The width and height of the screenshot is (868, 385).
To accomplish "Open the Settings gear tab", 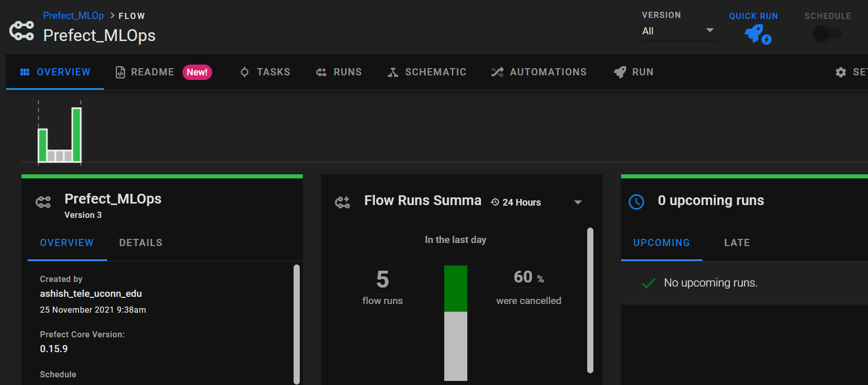I will (851, 72).
